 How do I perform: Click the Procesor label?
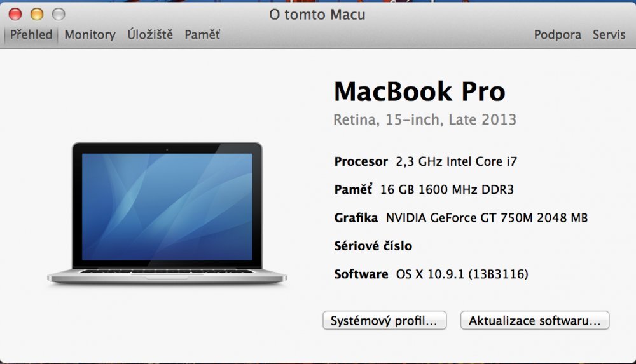361,162
